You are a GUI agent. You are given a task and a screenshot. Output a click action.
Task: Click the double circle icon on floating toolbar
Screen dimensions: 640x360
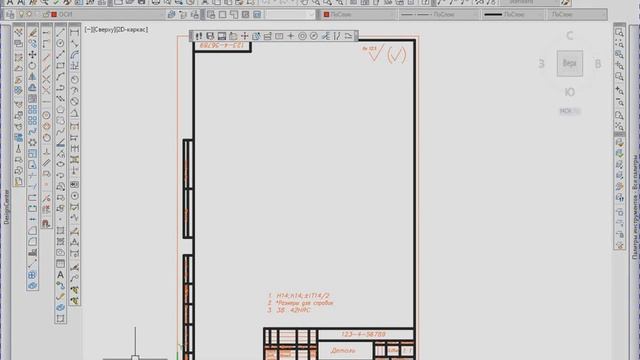[x=302, y=36]
